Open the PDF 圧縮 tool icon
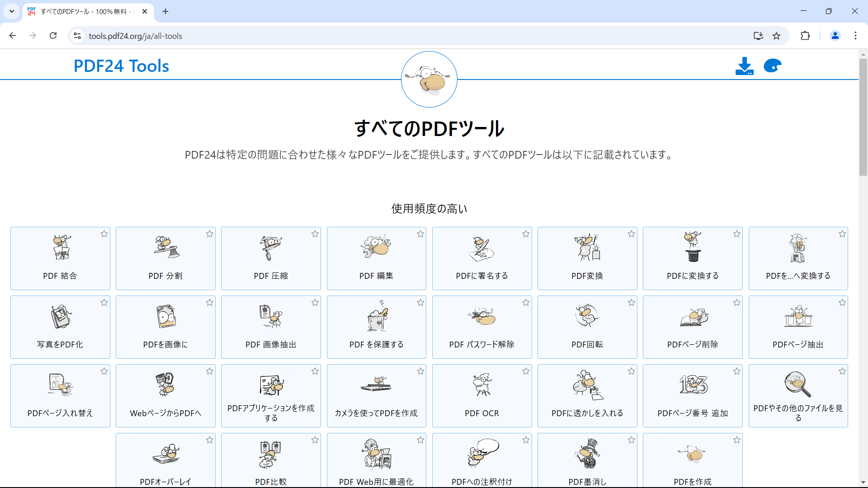This screenshot has width=868, height=488. tap(271, 248)
